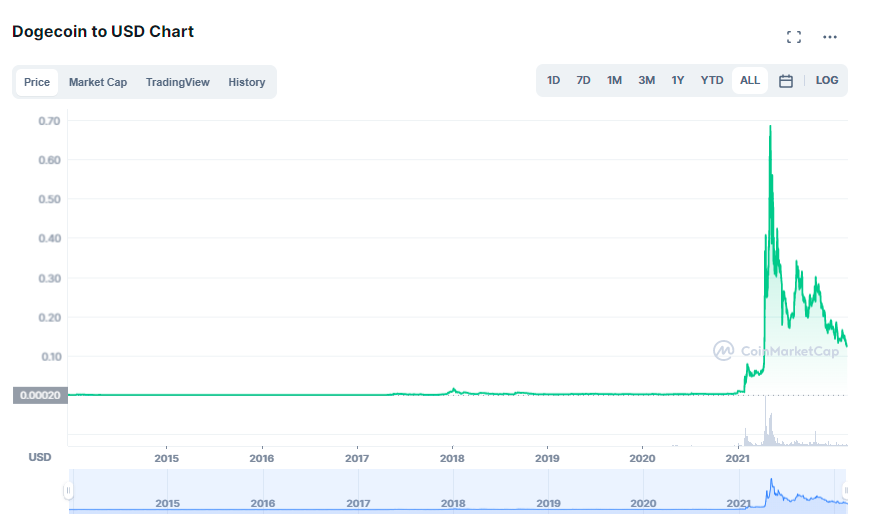The height and width of the screenshot is (521, 872).
Task: Set chart range to 7D
Action: [583, 81]
